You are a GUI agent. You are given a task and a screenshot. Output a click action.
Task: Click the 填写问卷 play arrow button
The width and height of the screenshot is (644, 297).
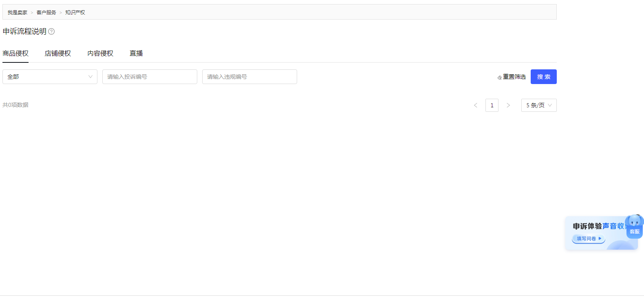pyautogui.click(x=589, y=239)
